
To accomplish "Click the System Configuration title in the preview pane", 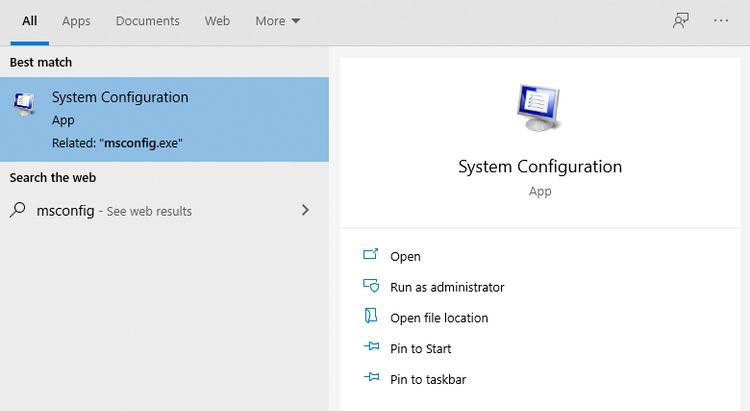I will (x=540, y=167).
